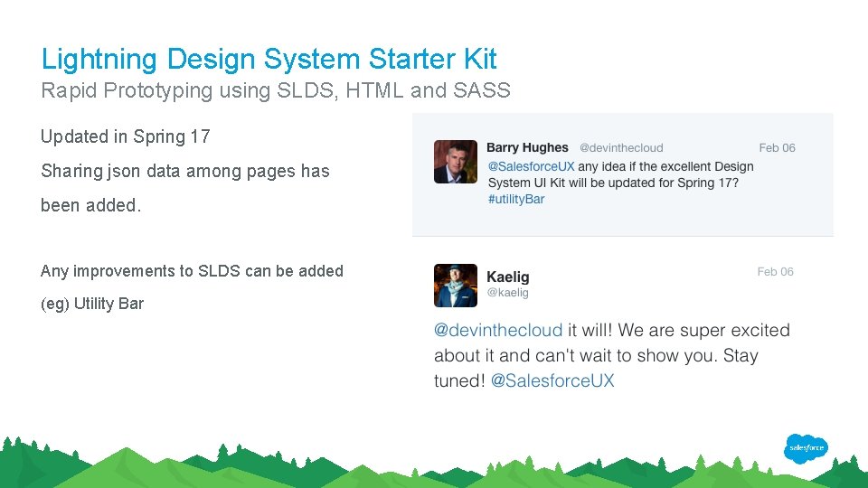Click the Salesforce cloud logo
This screenshot has width=868, height=488.
click(x=806, y=448)
